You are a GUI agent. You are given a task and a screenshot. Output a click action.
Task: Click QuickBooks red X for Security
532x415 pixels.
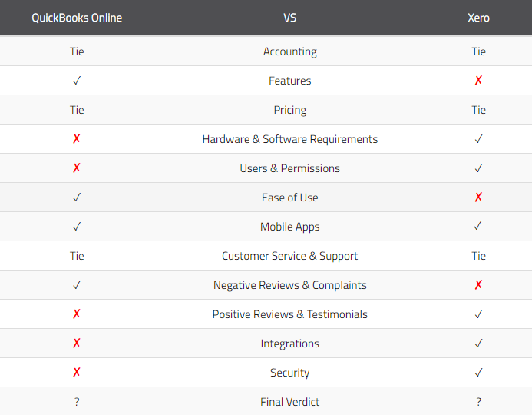77,372
